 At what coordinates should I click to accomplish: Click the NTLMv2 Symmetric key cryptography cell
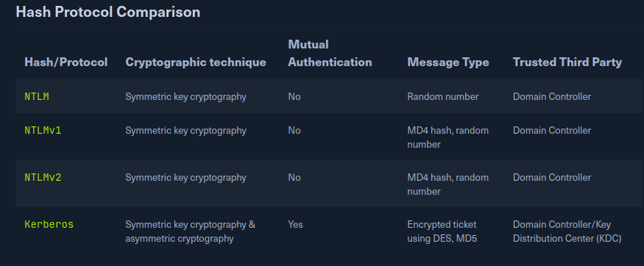pos(185,178)
